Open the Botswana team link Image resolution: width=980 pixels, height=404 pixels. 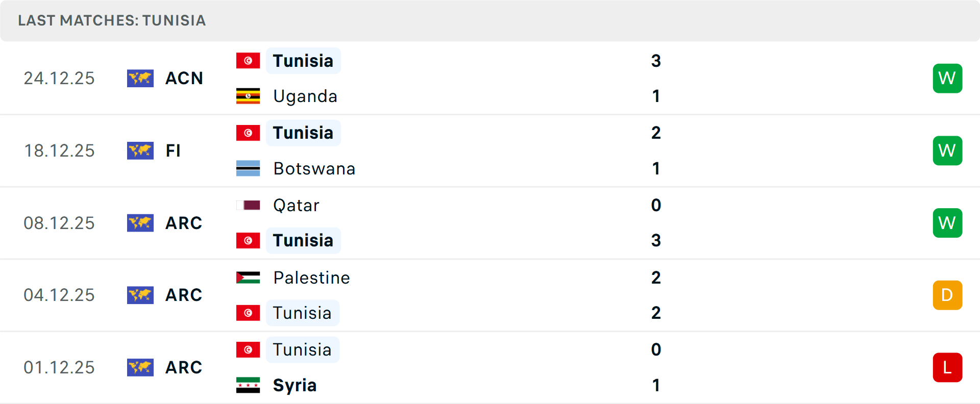pos(314,168)
